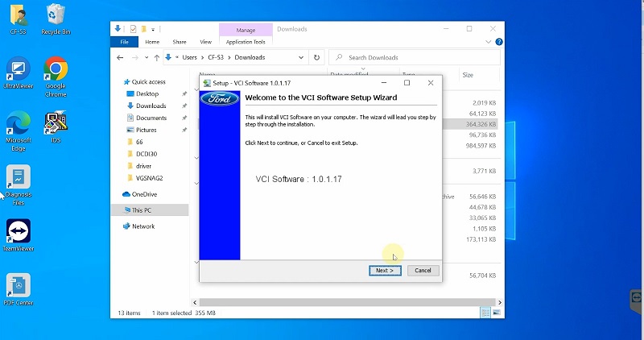Open Google Chrome from the desktop
Viewport: 644px width, 340px height.
tap(56, 73)
